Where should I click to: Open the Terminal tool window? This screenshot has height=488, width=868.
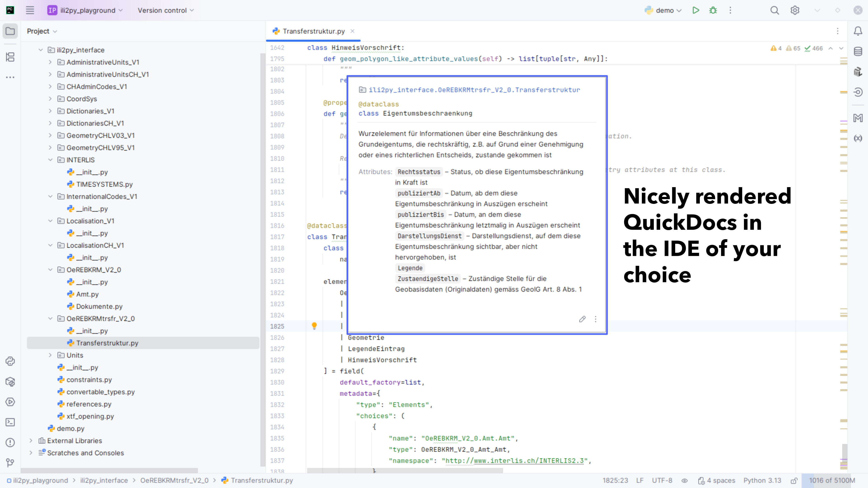[10, 422]
